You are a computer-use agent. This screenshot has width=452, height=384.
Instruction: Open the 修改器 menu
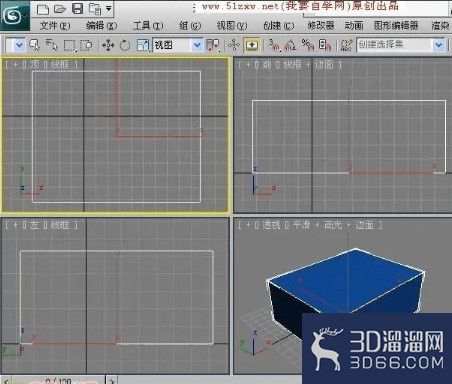[x=321, y=26]
